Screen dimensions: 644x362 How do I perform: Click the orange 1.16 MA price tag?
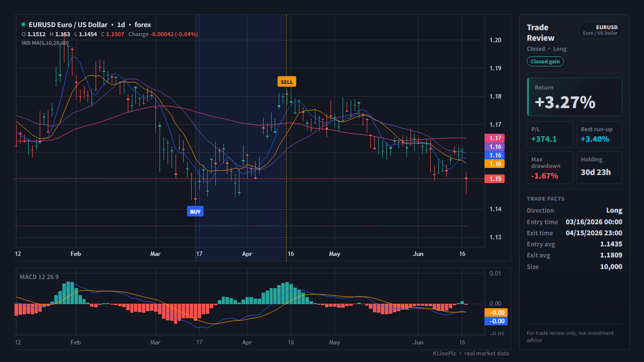point(494,164)
